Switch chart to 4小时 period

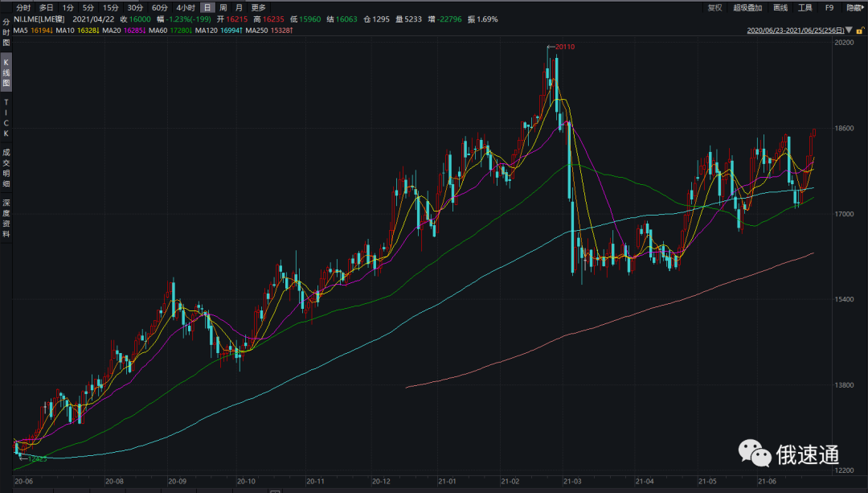tap(186, 7)
